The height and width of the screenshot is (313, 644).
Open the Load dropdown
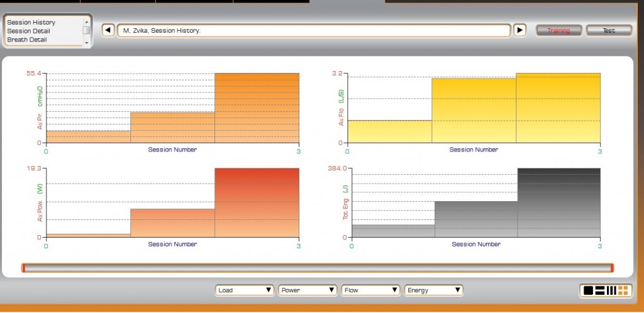[244, 290]
